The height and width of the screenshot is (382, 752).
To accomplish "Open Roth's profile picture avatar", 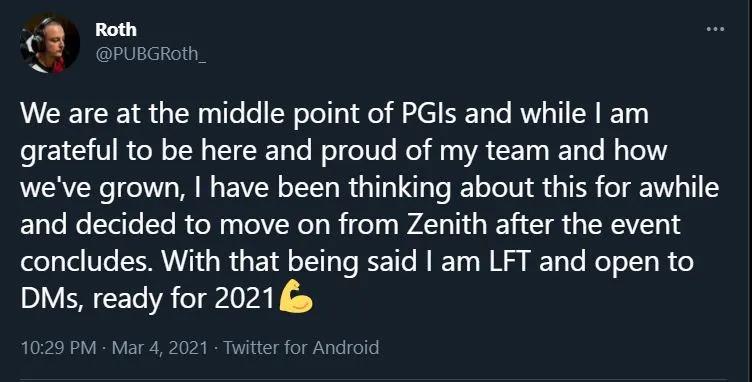I will [x=50, y=43].
